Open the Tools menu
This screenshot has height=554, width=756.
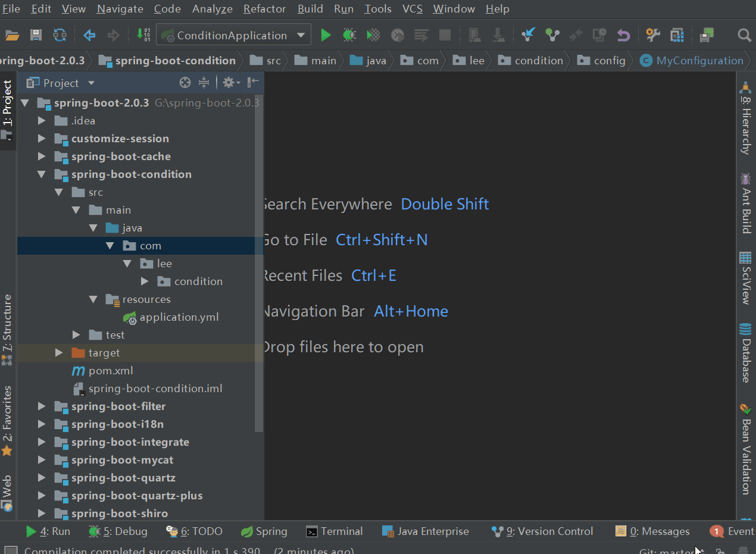[x=378, y=9]
